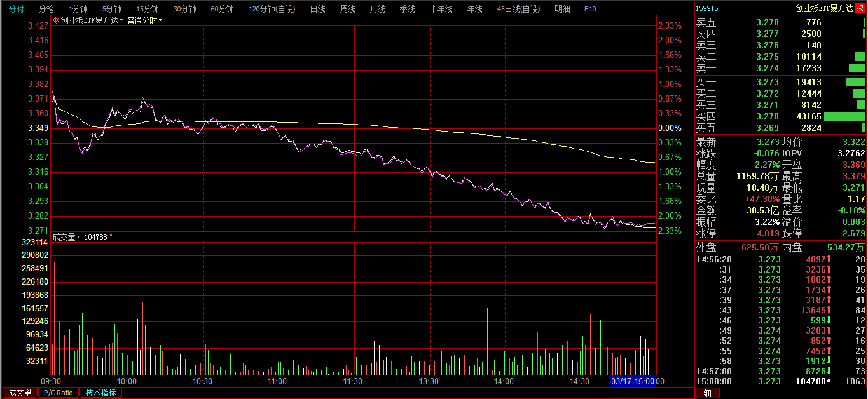Select the 5分钟 period tab
Screen dimensions: 868x399
tap(111, 9)
